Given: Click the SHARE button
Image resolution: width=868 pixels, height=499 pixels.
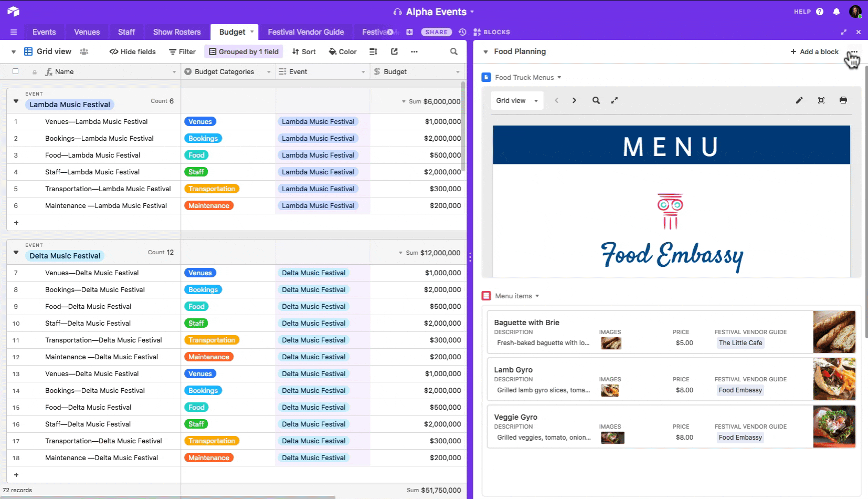Looking at the screenshot, I should pyautogui.click(x=437, y=32).
